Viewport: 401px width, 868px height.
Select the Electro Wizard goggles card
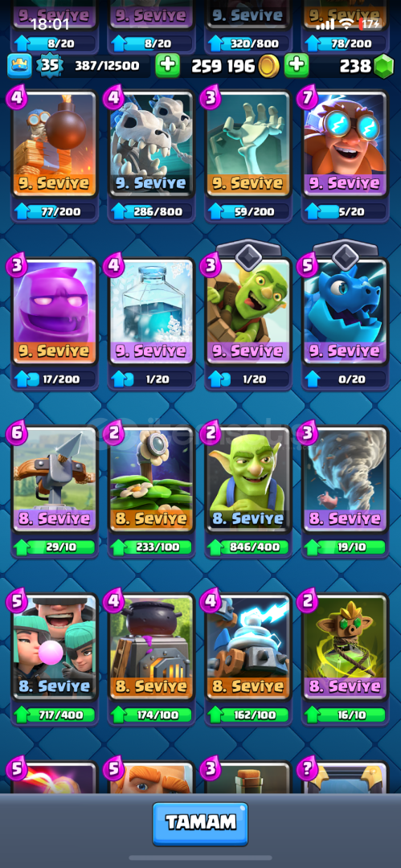(x=345, y=144)
